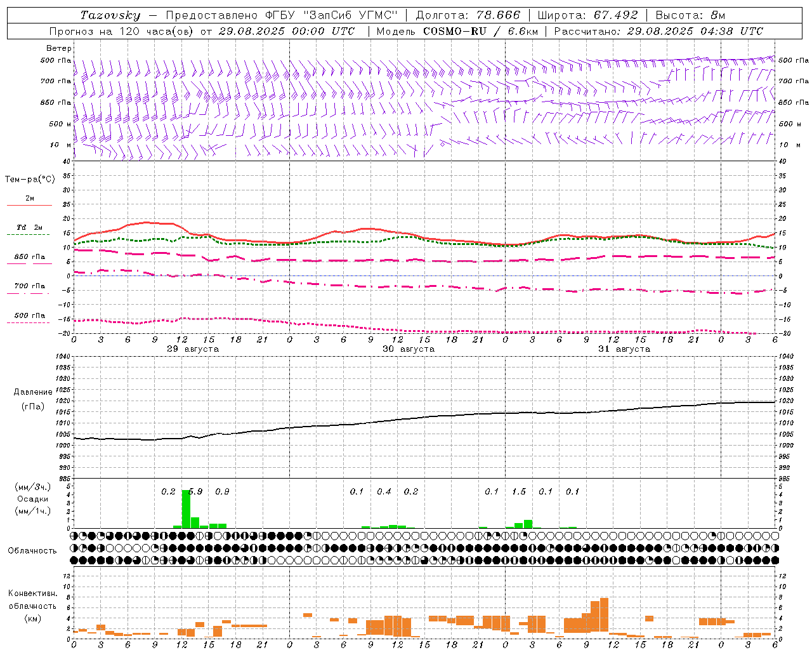The width and height of the screenshot is (812, 650).
Task: Click the tallest green precipitation bar
Action: (186, 509)
